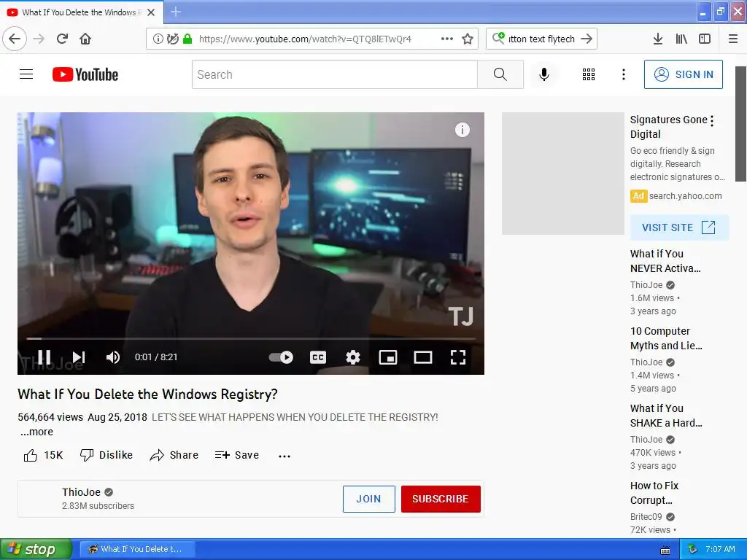
Task: Open the browser downloads panel
Action: click(658, 39)
